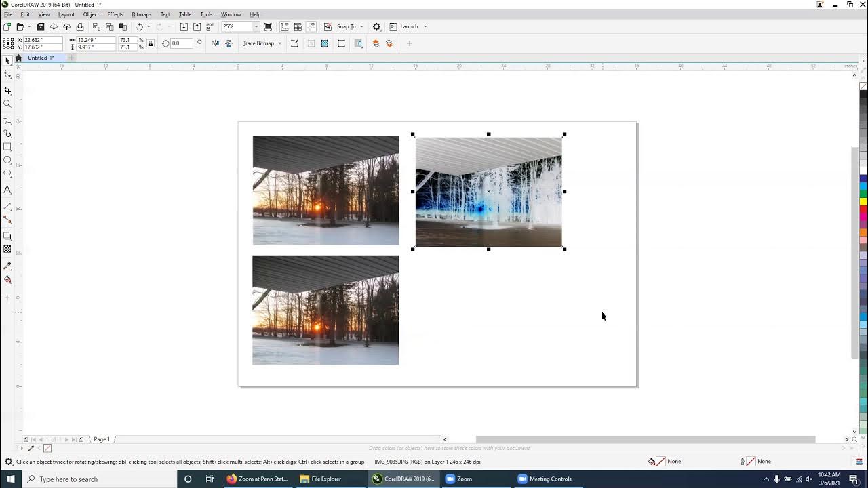Toggle the snap off button

tap(328, 26)
